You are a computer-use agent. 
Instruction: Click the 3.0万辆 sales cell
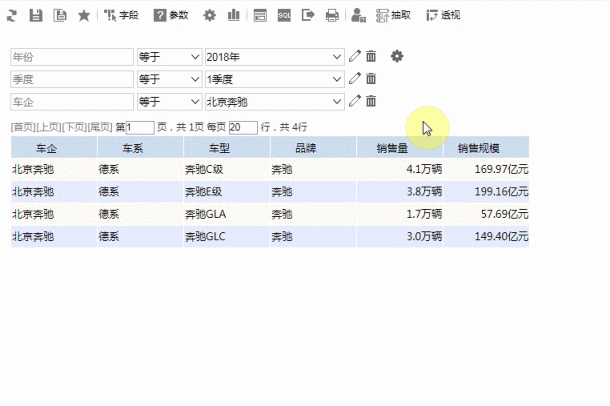[400, 236]
